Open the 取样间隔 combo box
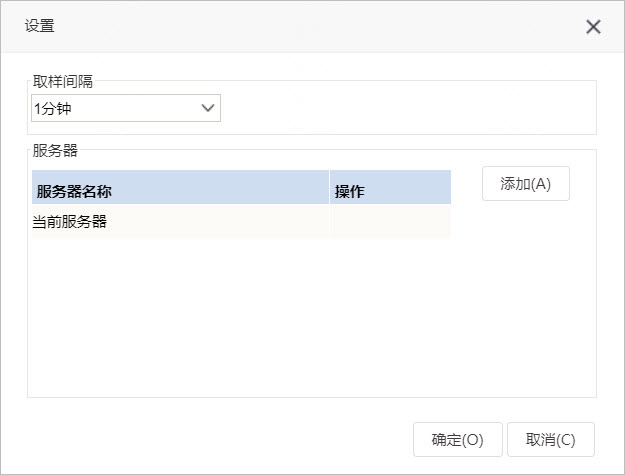625x475 pixels. (x=126, y=108)
